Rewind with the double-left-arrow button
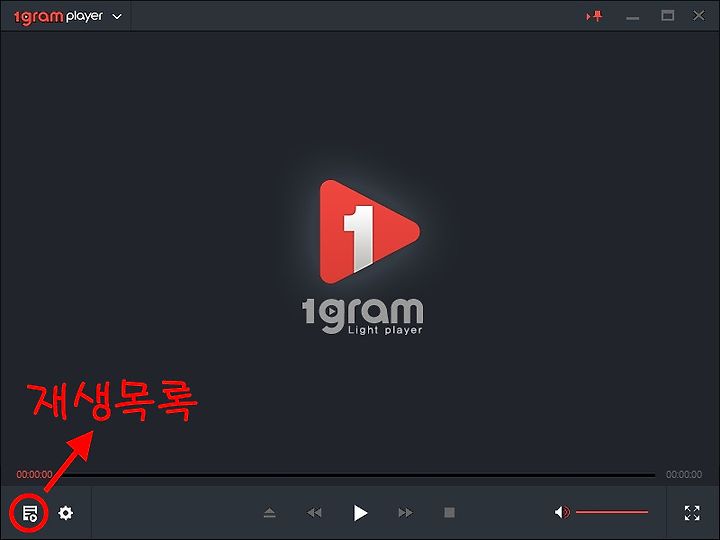Image resolution: width=720 pixels, height=540 pixels. click(314, 512)
